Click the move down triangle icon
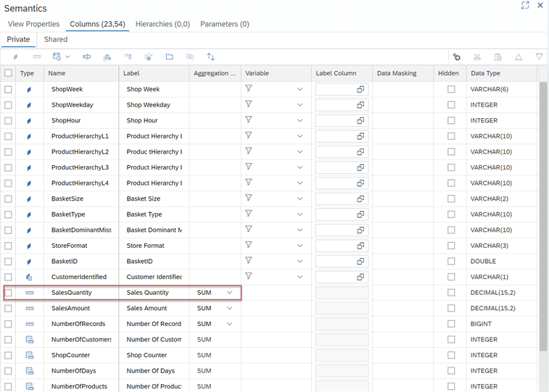Screen dimensions: 549x392 click(x=539, y=57)
